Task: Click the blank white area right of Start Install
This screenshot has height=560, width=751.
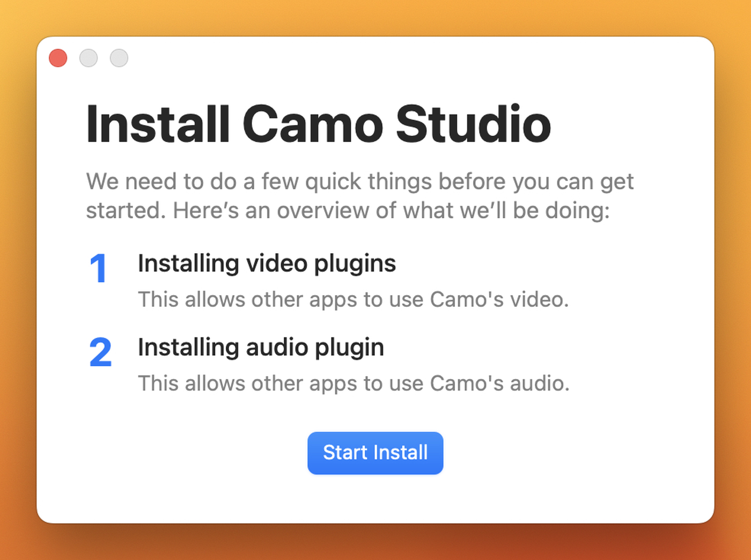Action: (x=574, y=453)
